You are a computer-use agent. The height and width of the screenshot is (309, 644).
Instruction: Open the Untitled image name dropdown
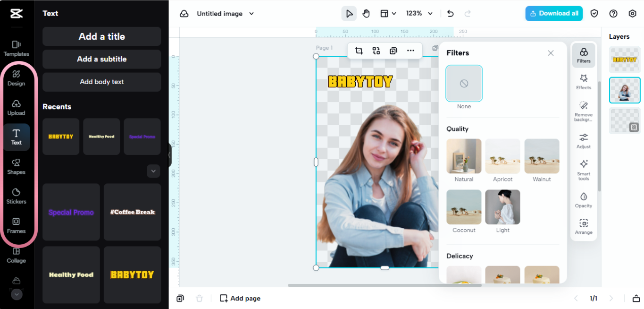pyautogui.click(x=226, y=14)
